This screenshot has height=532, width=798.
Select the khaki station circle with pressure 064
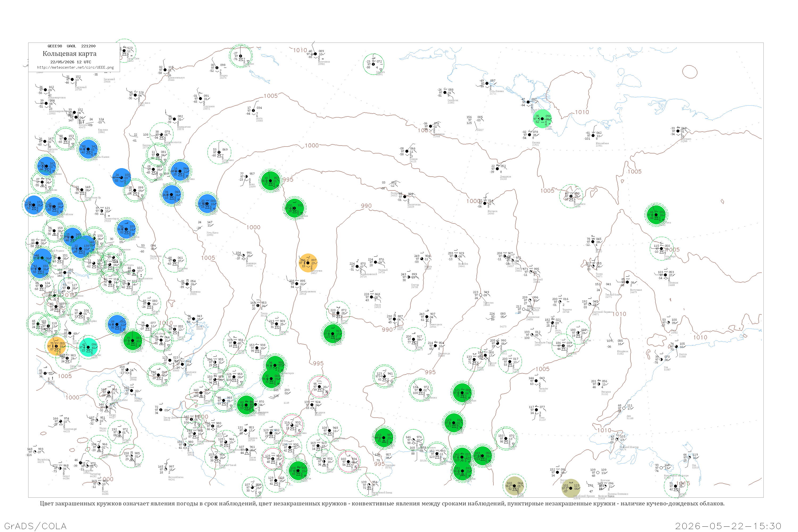[x=514, y=485]
